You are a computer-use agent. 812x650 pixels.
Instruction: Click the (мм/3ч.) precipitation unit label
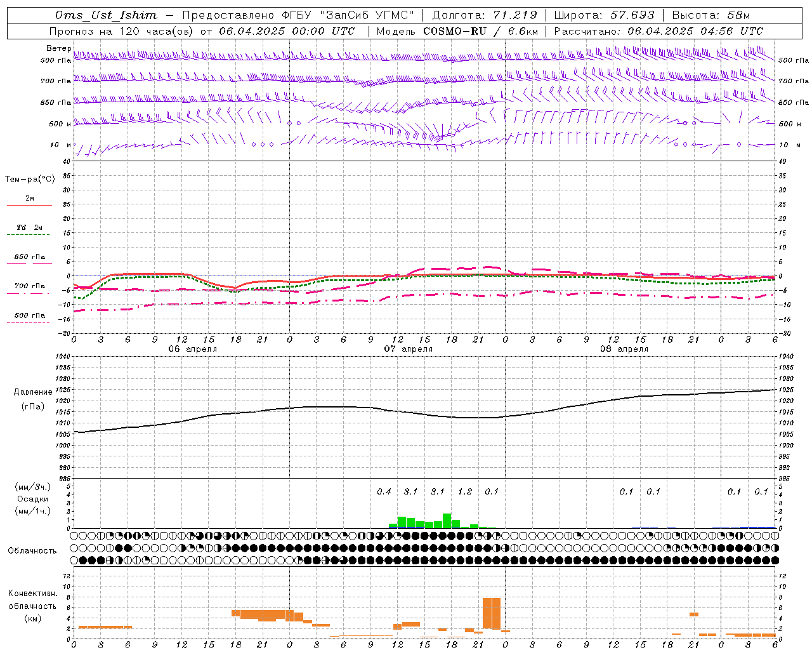pos(32,487)
